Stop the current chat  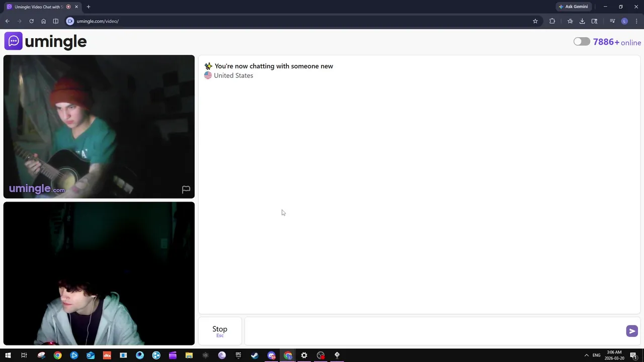click(x=220, y=331)
